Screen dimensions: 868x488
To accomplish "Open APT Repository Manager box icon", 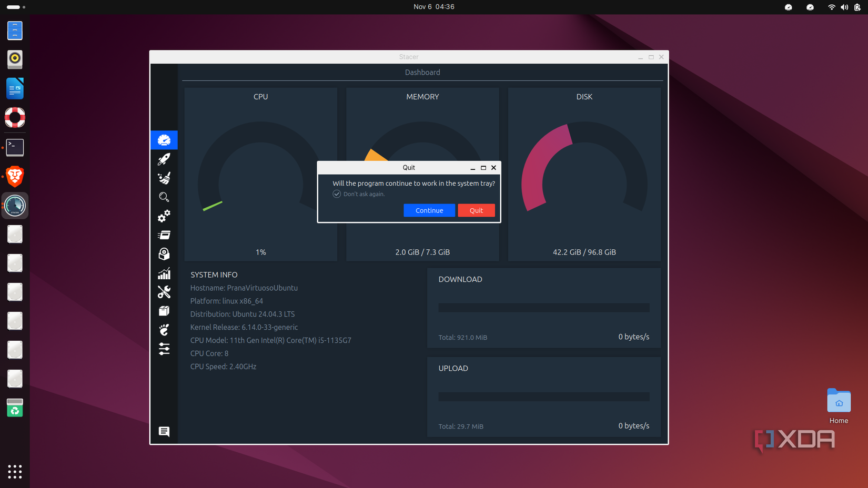I will tap(164, 311).
